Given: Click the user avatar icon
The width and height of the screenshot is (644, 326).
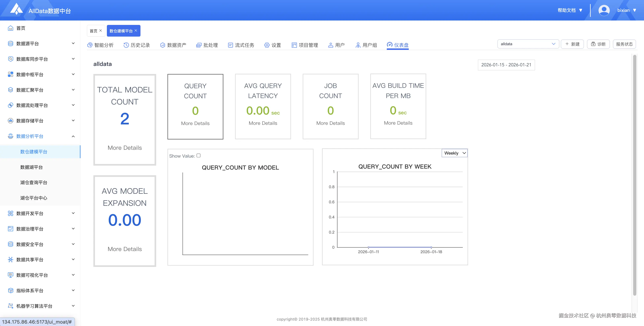Looking at the screenshot, I should pos(604,10).
